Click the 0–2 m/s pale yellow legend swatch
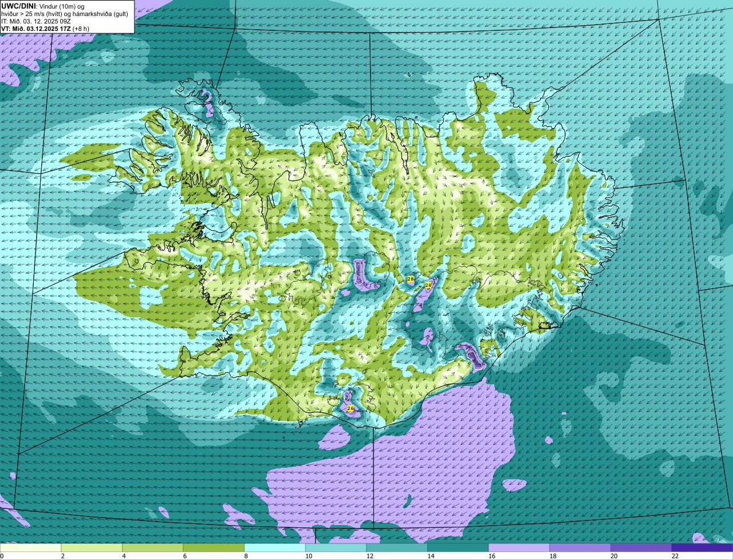This screenshot has width=733, height=560. tap(30, 548)
